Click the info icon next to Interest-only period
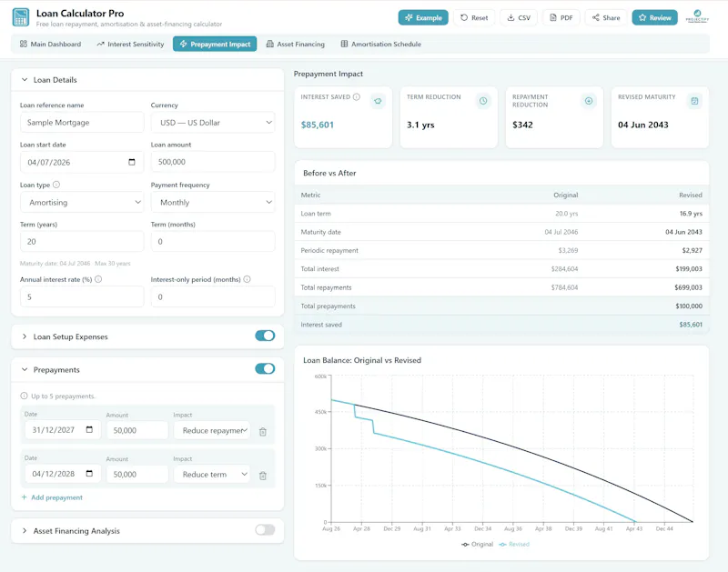 tap(247, 279)
